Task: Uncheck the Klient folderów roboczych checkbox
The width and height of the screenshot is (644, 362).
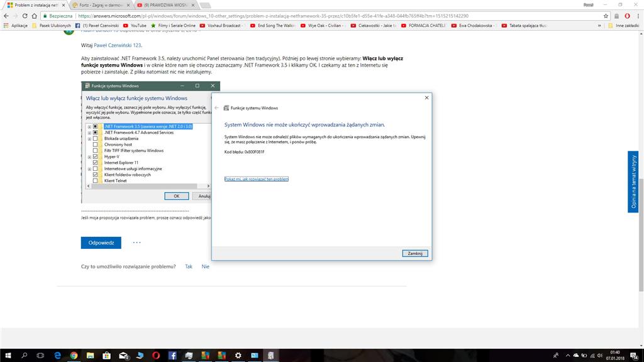Action: 96,175
